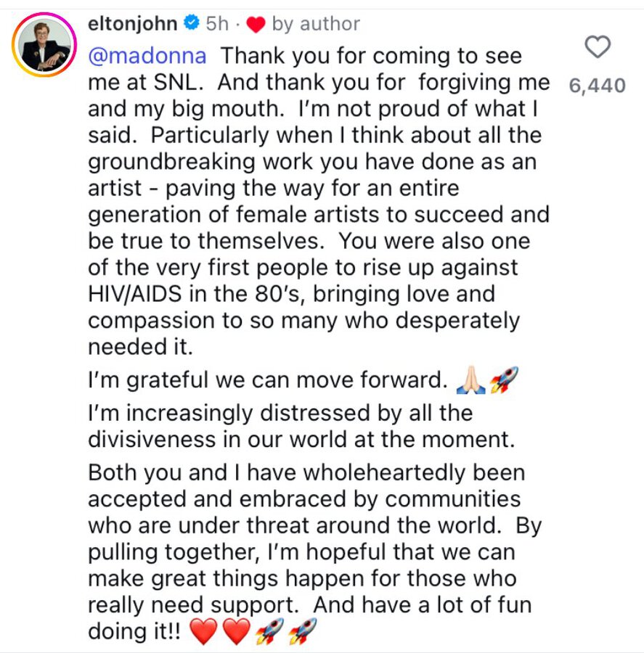The image size is (644, 653).
Task: Like the comment with the heart outline
Action: point(598,46)
